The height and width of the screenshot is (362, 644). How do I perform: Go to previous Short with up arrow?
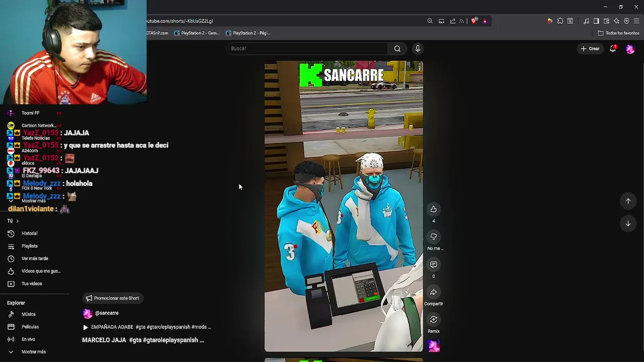pyautogui.click(x=628, y=201)
